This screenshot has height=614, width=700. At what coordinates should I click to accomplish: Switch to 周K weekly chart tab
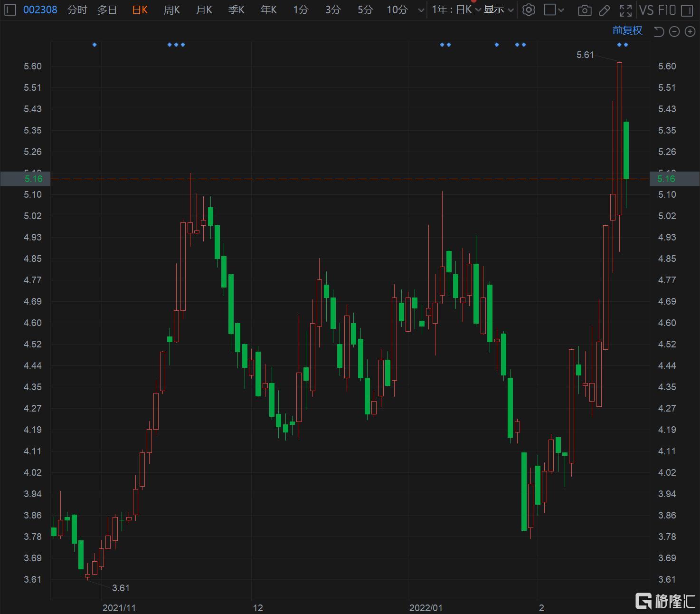[171, 10]
